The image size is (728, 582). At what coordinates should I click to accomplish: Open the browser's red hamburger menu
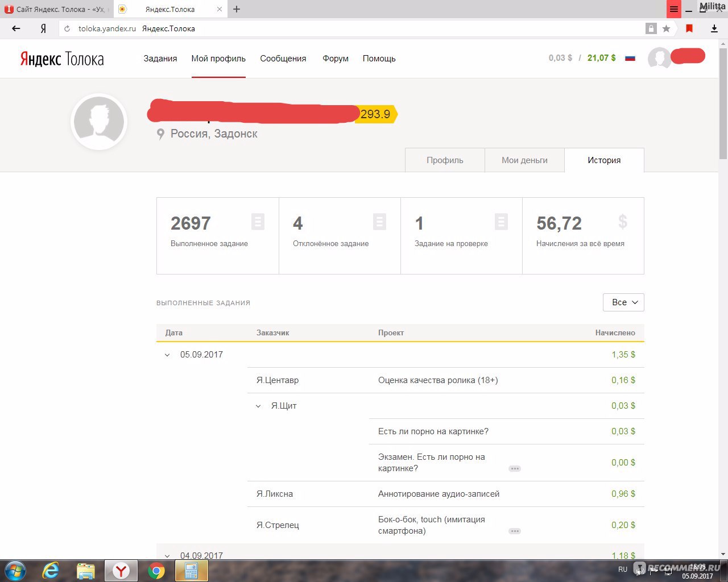click(674, 9)
